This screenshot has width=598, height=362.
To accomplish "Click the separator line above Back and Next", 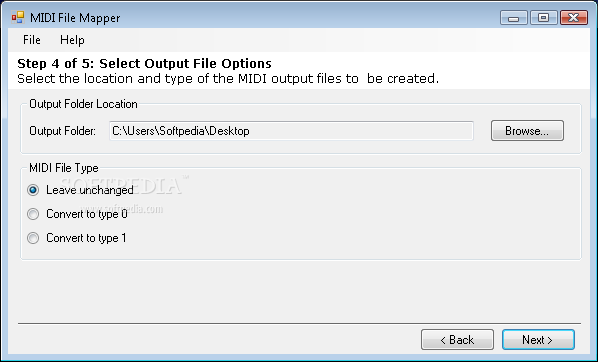I will click(x=299, y=323).
